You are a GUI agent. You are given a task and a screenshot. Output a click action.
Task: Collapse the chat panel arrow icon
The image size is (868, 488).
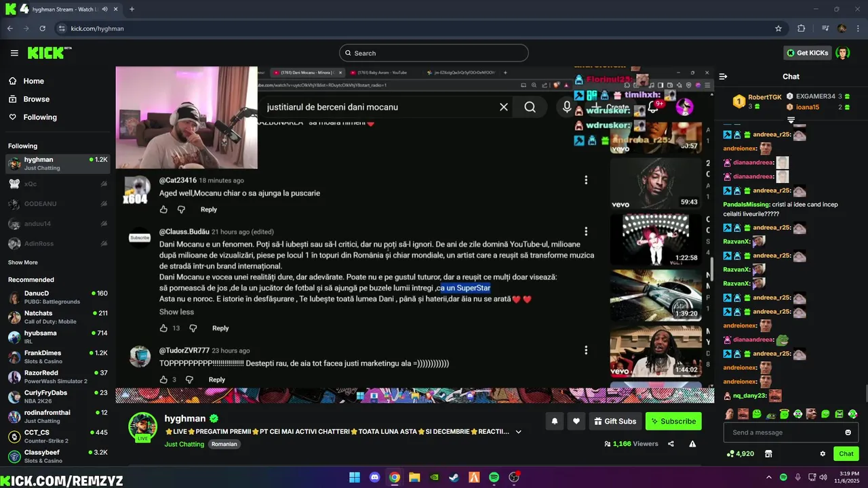tap(723, 77)
